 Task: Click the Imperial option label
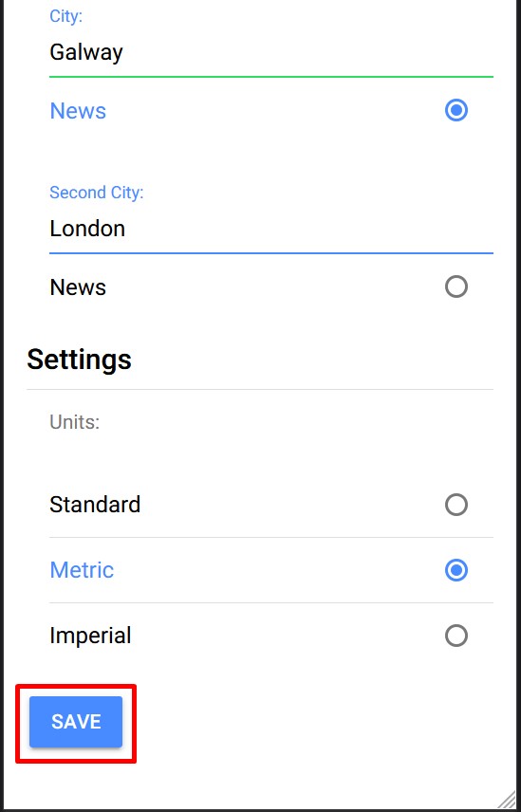90,636
